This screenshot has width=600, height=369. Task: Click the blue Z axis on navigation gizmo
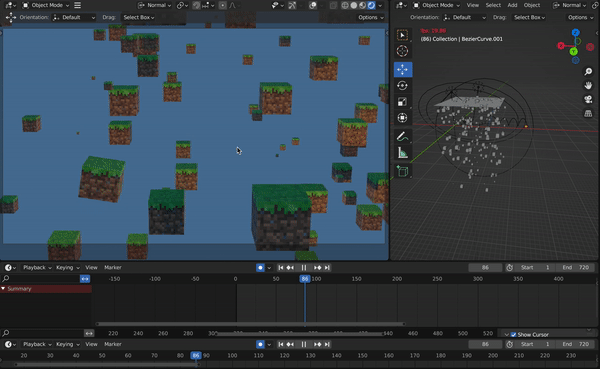point(576,33)
